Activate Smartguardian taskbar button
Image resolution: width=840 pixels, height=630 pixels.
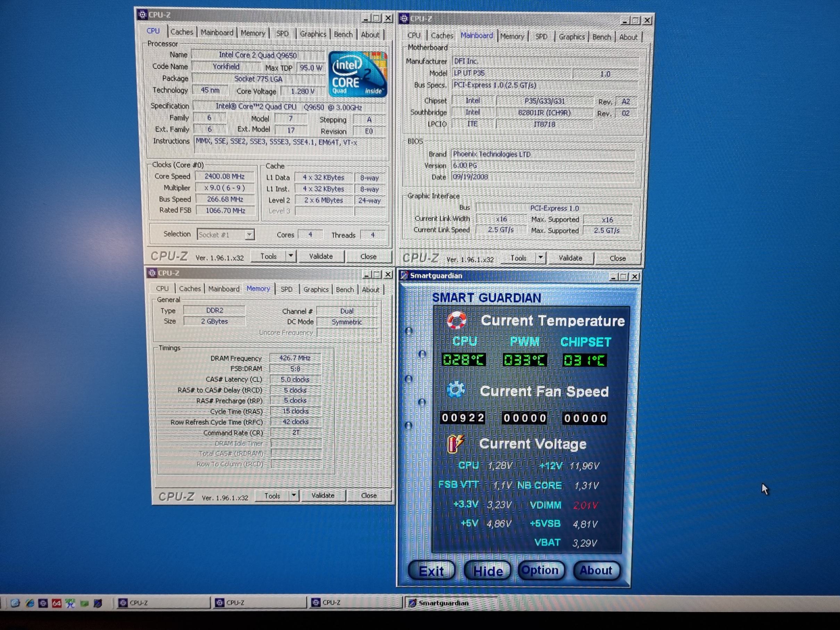click(451, 603)
